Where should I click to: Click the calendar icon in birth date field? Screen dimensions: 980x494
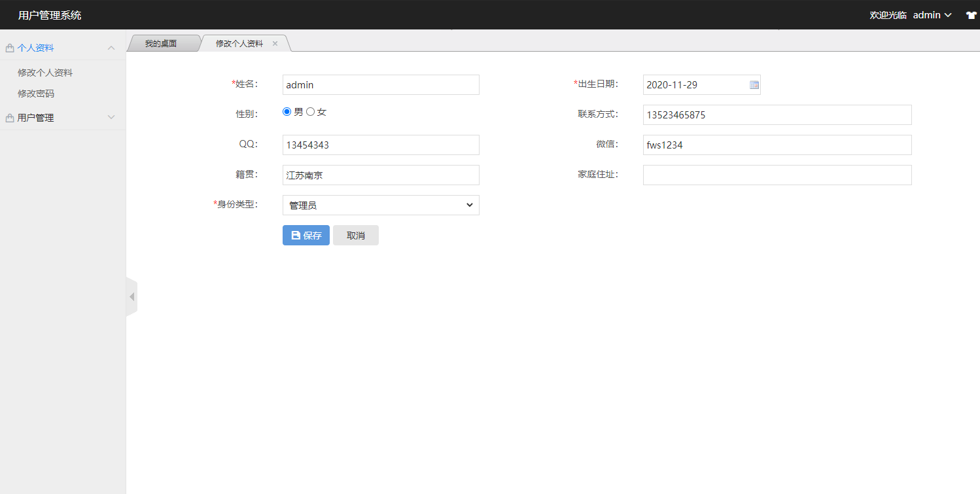coord(754,85)
